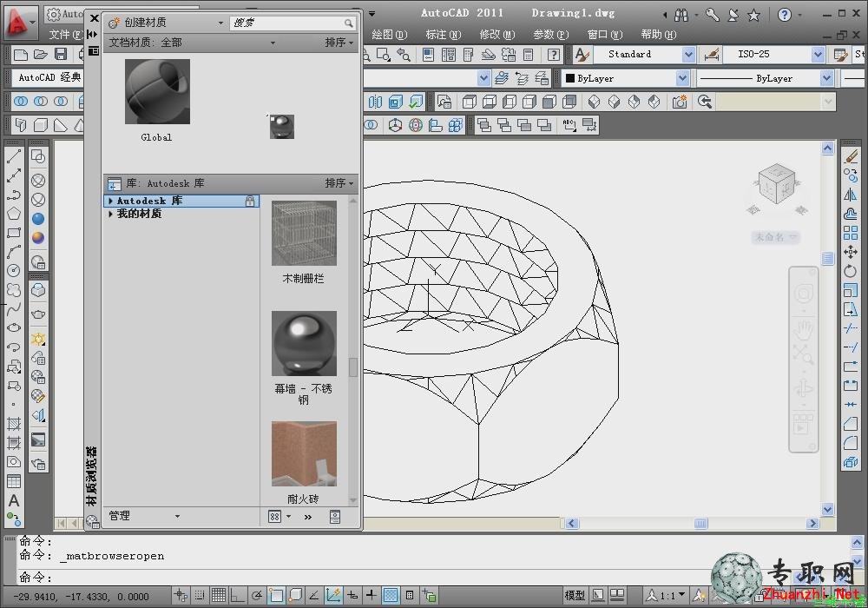Toggle Quick Properties in status bar
Viewport: 868px width, 608px height.
[410, 595]
